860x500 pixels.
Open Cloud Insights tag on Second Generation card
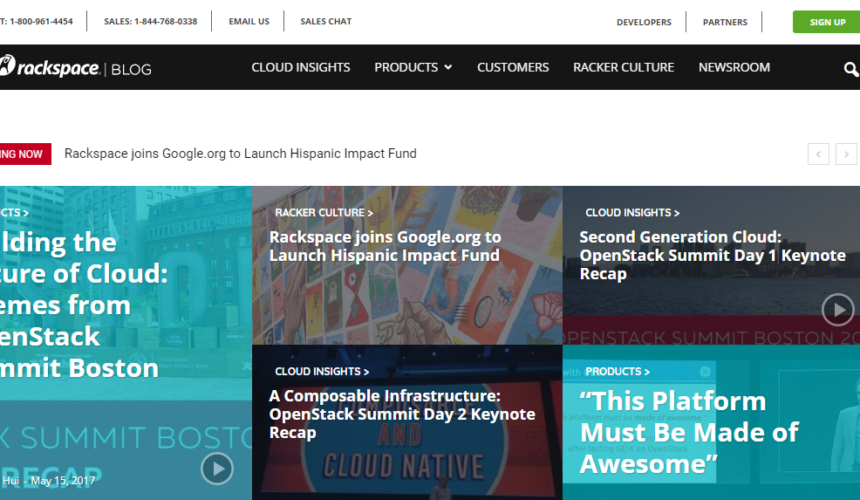coord(632,213)
